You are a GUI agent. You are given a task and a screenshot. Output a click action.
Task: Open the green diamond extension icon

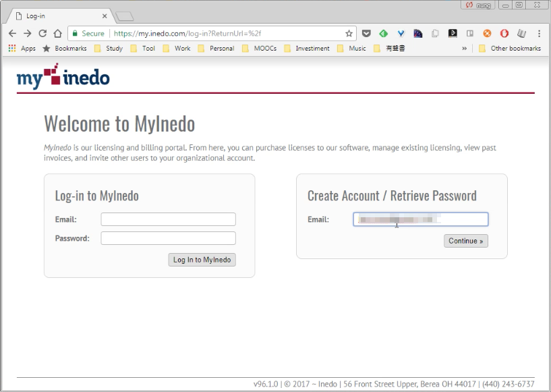tap(383, 34)
